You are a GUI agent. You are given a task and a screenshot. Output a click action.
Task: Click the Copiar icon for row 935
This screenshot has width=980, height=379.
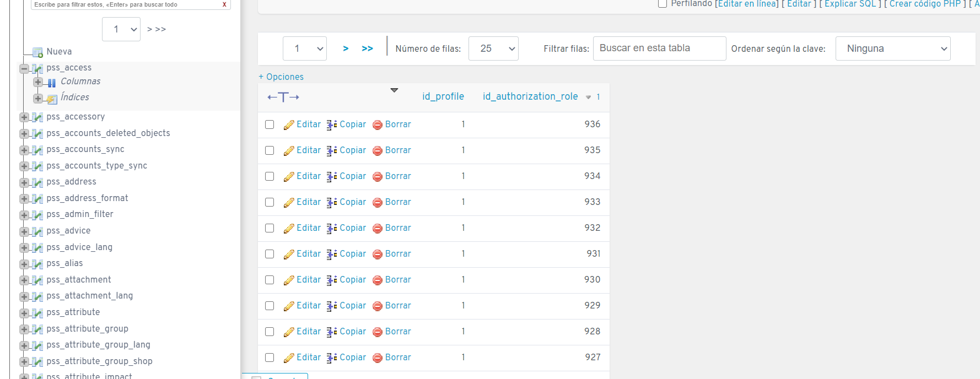[x=332, y=150]
